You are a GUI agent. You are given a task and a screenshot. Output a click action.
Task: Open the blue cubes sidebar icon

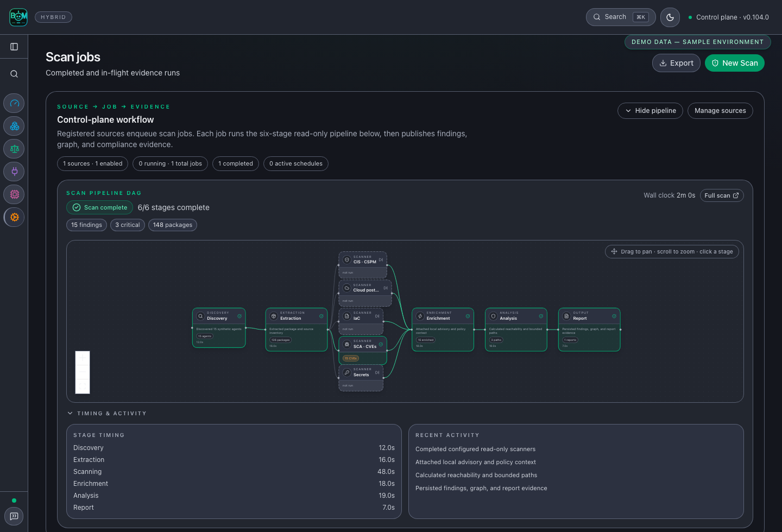(15, 126)
